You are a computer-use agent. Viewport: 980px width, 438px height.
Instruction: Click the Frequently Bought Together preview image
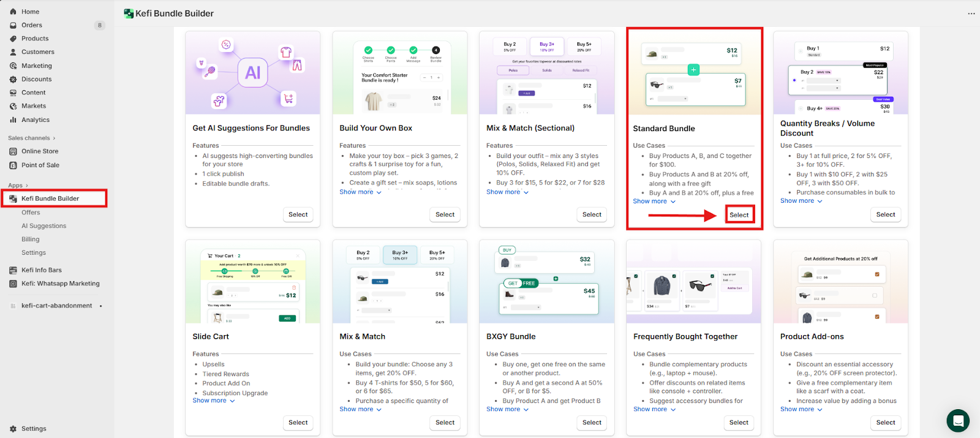(x=693, y=282)
